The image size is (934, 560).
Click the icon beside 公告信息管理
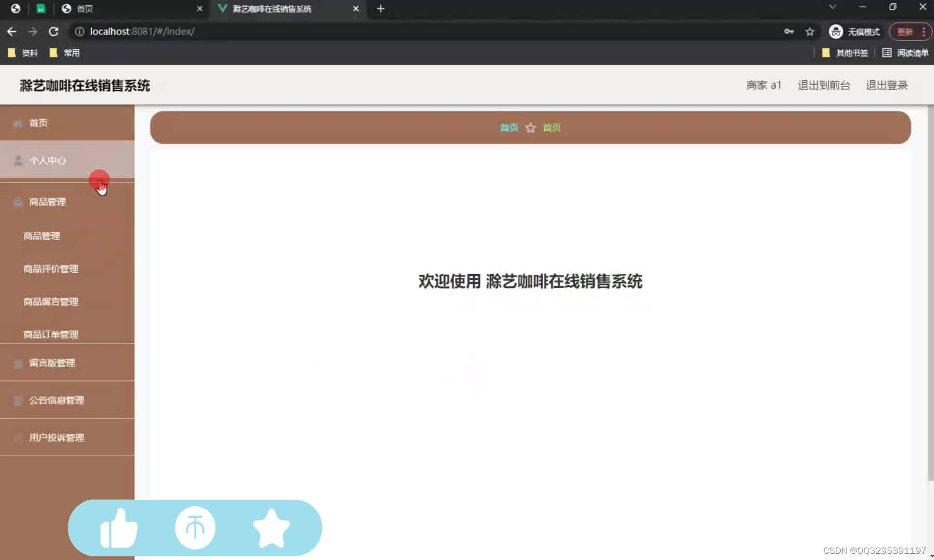[18, 400]
